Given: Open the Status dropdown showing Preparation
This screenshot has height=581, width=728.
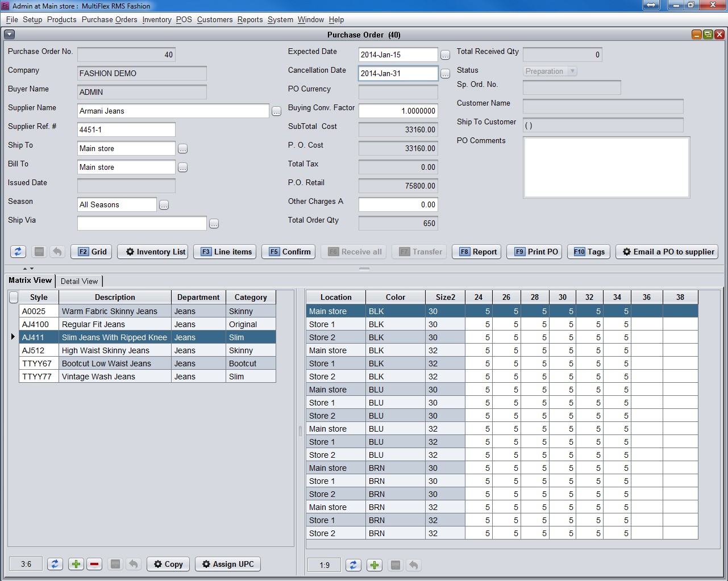Looking at the screenshot, I should point(572,71).
